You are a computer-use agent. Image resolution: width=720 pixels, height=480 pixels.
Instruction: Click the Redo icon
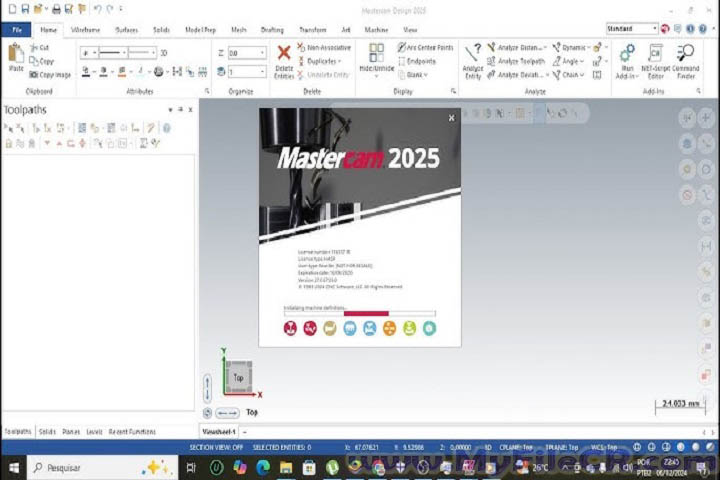pos(110,9)
